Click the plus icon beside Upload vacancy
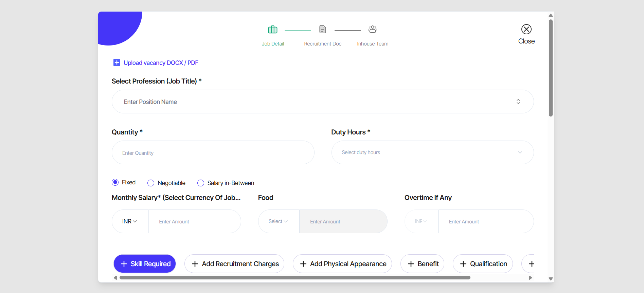The width and height of the screenshot is (644, 293). click(117, 62)
